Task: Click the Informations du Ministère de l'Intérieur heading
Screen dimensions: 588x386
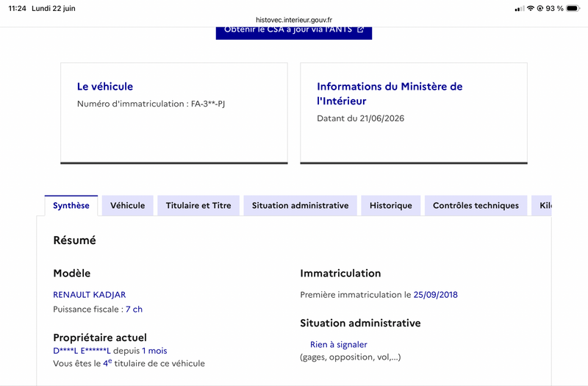Action: click(x=390, y=94)
